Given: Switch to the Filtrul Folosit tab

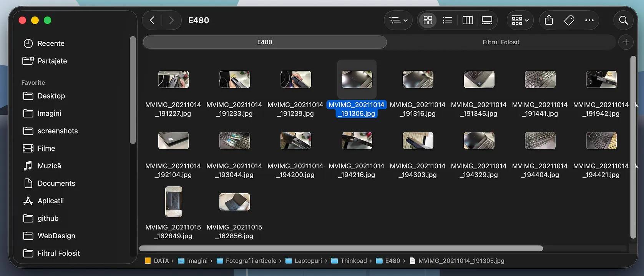Looking at the screenshot, I should pos(501,42).
